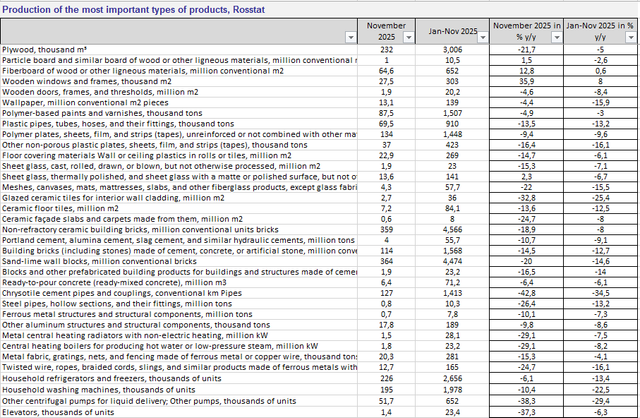Image resolution: width=640 pixels, height=418 pixels.
Task: Select washing machines November value 195
Action: coord(386,390)
